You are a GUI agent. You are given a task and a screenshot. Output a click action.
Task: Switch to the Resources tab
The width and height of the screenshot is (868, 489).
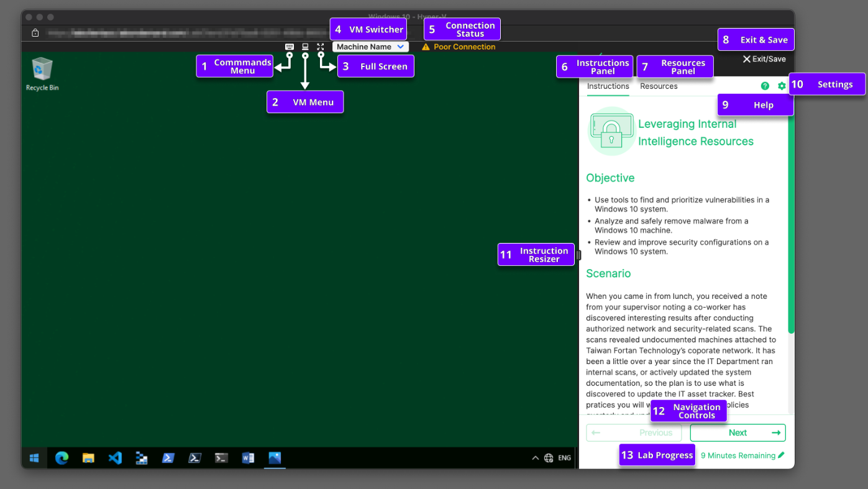[659, 86]
